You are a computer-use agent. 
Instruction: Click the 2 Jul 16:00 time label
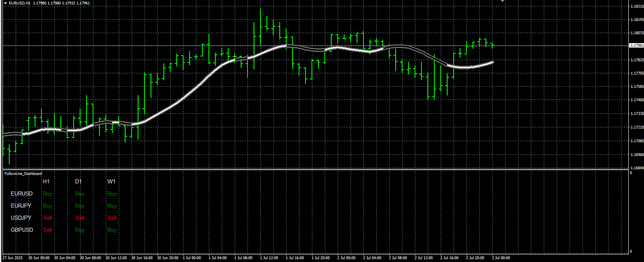tap(450, 258)
